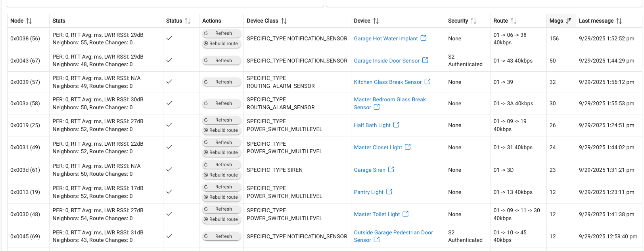Open external link icon beside Master Toilet Light
644x251 pixels.
point(405,214)
